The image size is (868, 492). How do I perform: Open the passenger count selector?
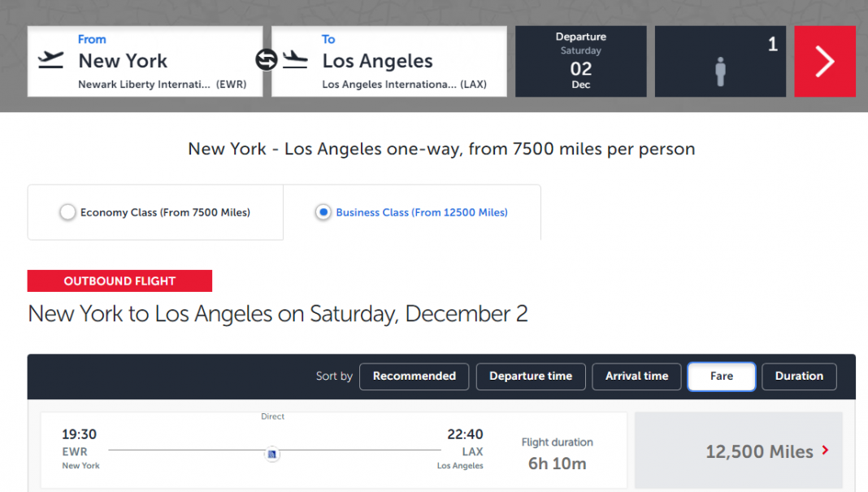pyautogui.click(x=720, y=61)
